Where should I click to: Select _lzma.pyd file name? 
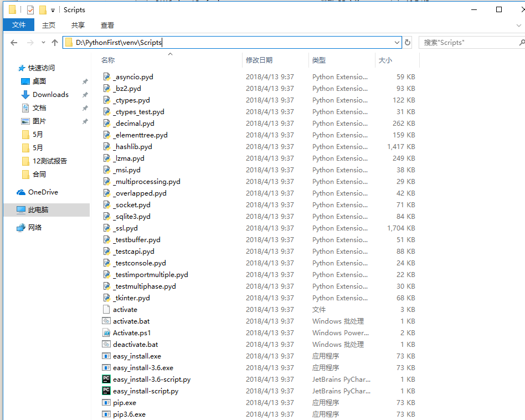[128, 158]
